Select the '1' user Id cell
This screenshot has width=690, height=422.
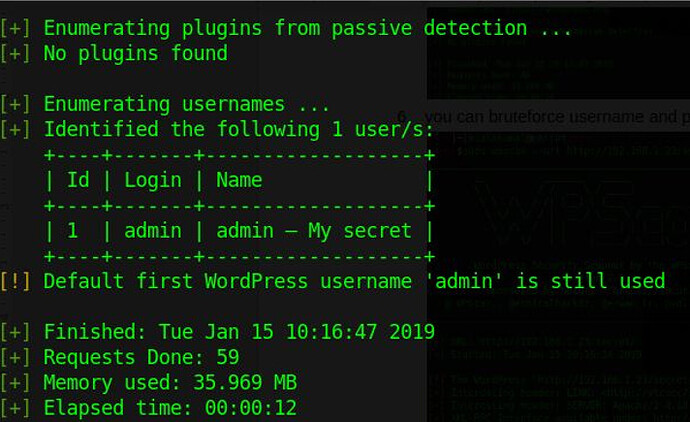point(72,231)
